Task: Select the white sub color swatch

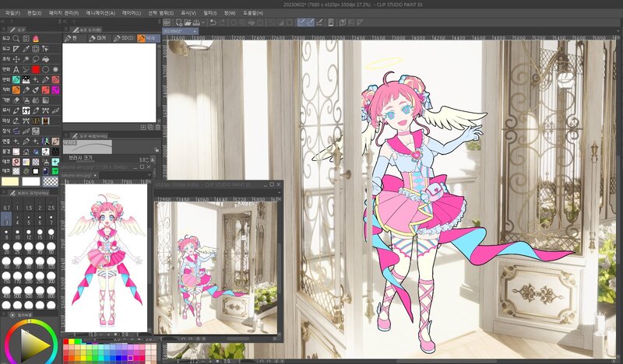Action: click(31, 181)
